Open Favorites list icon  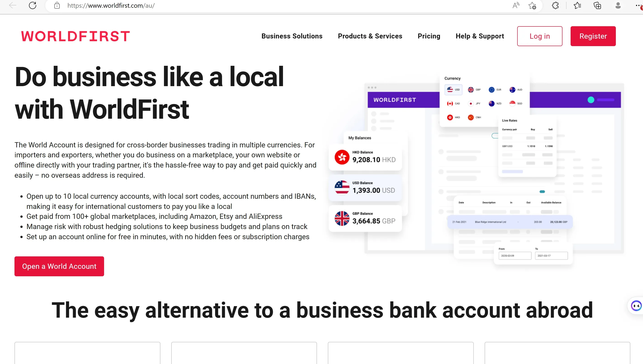coord(577,5)
